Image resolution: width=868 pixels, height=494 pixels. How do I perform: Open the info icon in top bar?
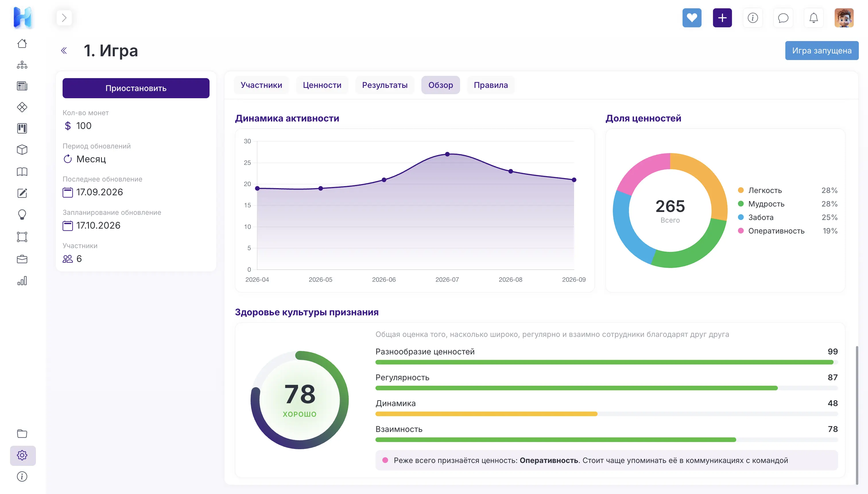[753, 18]
